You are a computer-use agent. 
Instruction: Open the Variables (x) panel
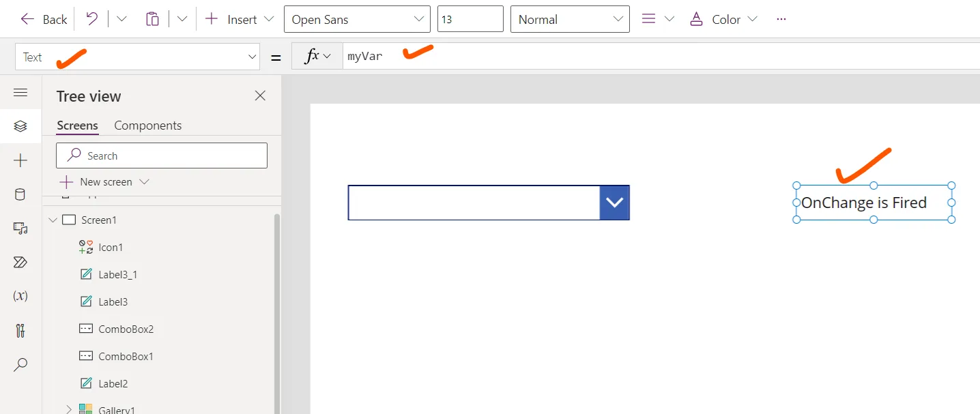[20, 296]
